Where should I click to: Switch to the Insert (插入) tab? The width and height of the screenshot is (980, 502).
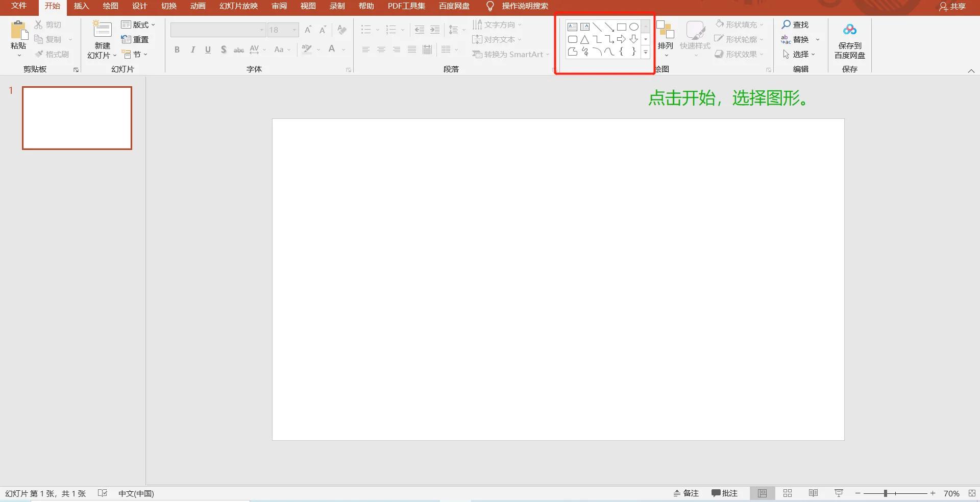pos(82,6)
